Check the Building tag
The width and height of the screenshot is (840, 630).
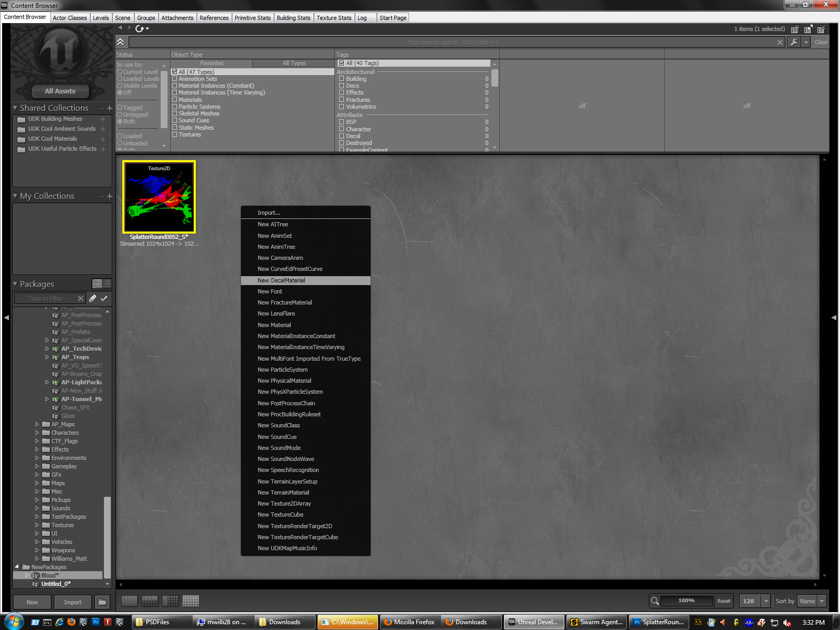click(342, 79)
